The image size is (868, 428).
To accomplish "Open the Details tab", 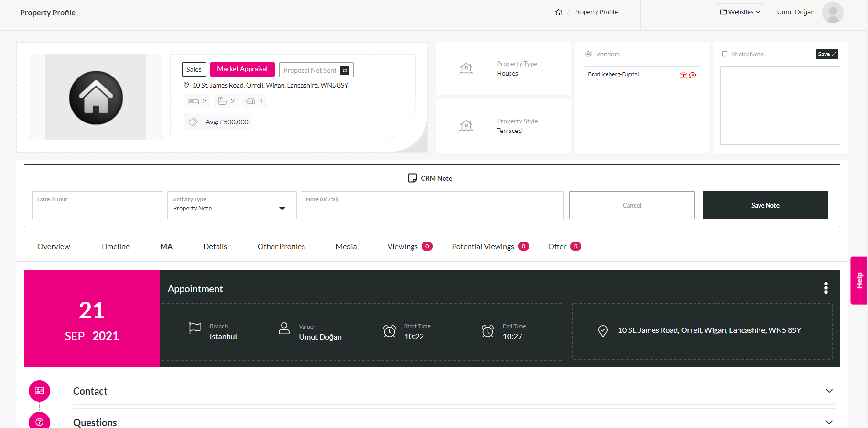I will tap(215, 247).
